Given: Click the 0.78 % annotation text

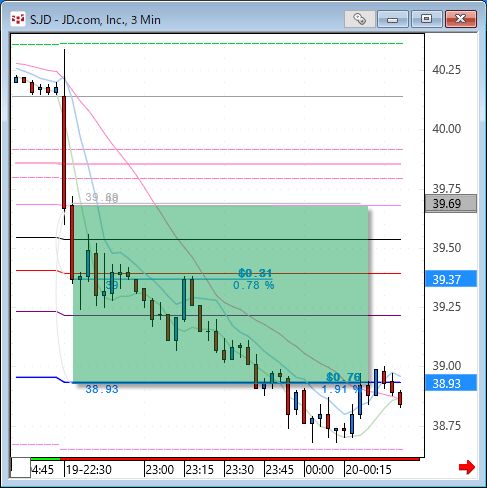Looking at the screenshot, I should (254, 285).
